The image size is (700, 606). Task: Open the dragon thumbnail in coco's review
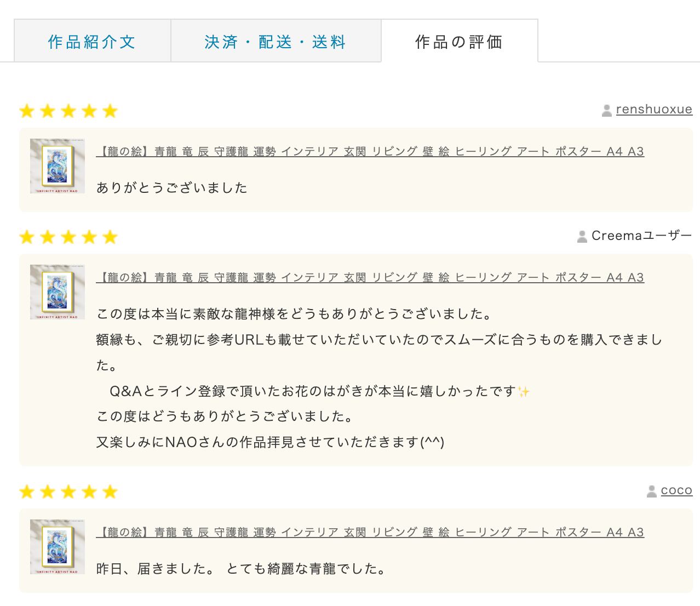point(58,547)
